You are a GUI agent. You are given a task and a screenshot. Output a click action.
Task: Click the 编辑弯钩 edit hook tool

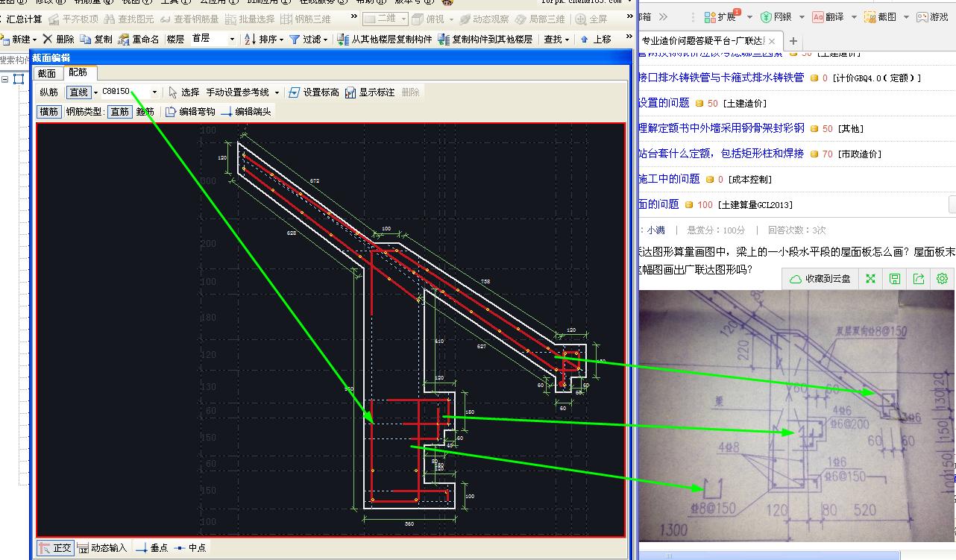tap(190, 111)
